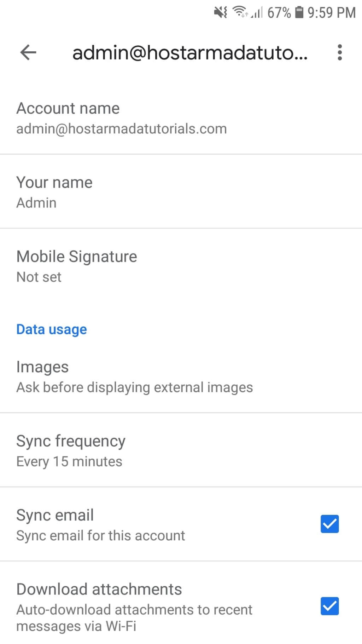Tap the admin@hostarmadatutorials.com account value
The image size is (362, 644).
tap(121, 129)
